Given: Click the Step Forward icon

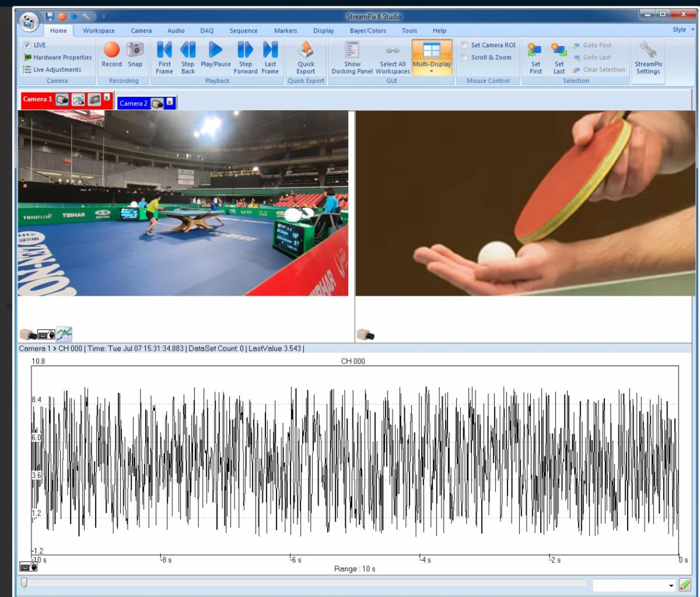Looking at the screenshot, I should [x=246, y=51].
